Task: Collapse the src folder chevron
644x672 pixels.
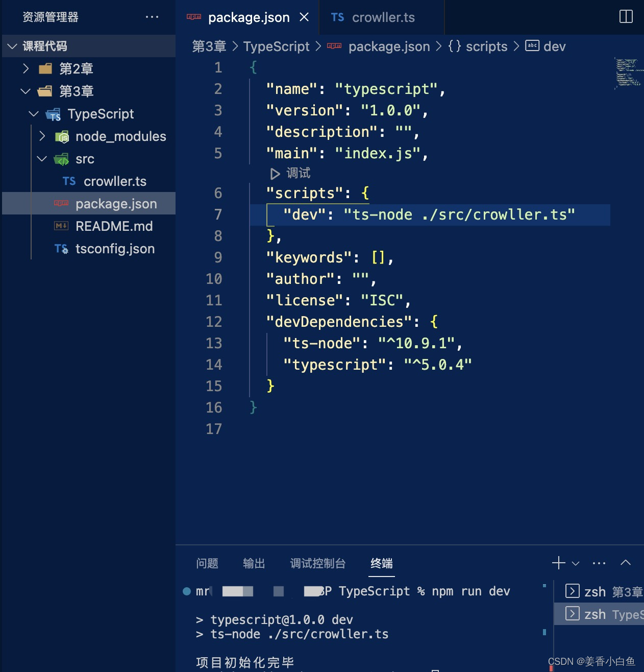Action: 42,158
